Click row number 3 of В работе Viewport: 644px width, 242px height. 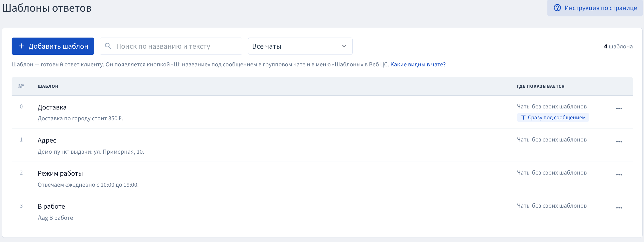[x=21, y=206]
